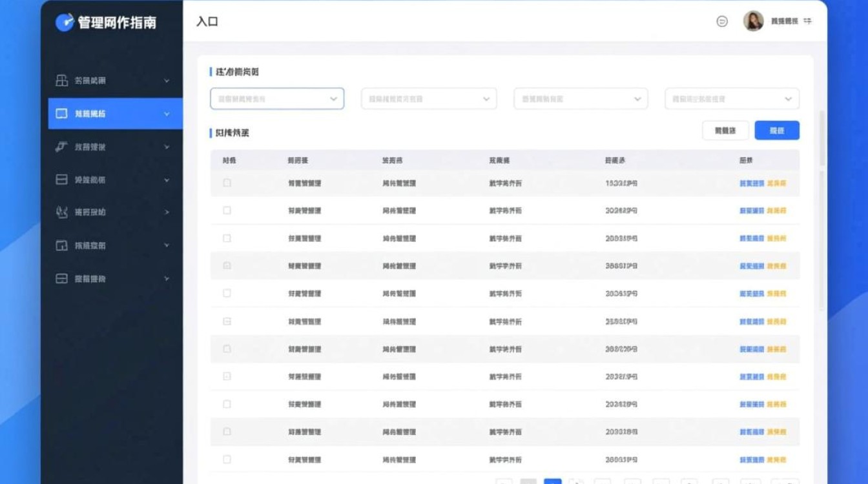
Task: Click the monitor icon in the highlighted sidebar item
Action: [x=61, y=114]
